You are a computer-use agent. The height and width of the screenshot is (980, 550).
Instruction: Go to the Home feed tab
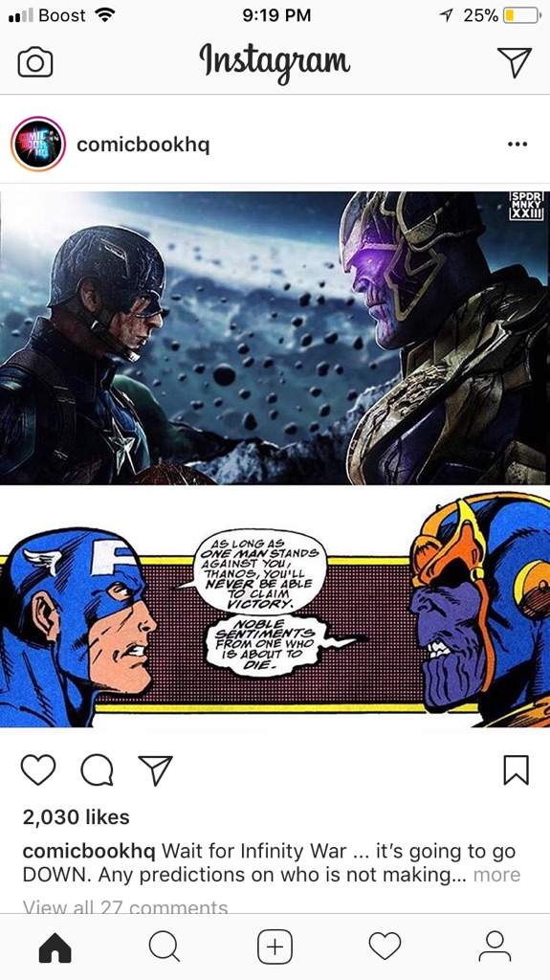[55, 947]
